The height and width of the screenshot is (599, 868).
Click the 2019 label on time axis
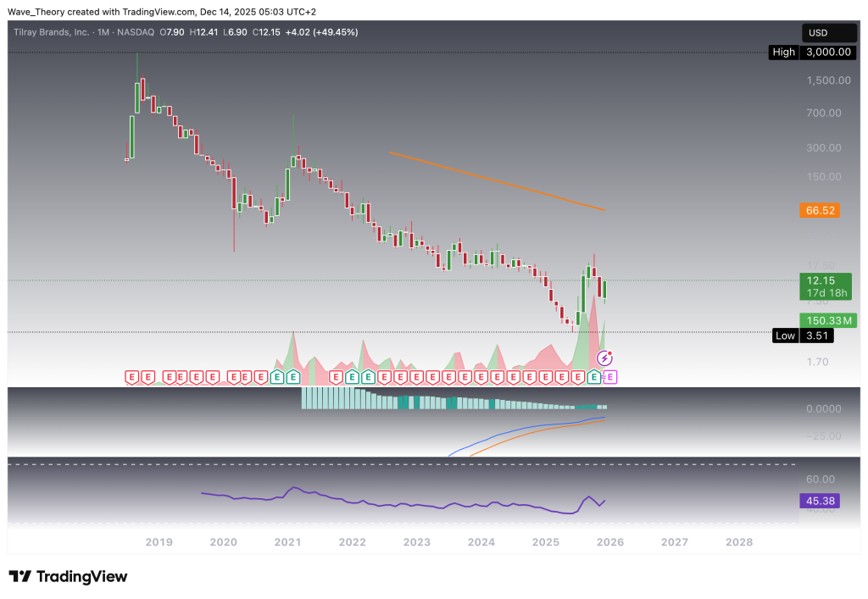[158, 541]
